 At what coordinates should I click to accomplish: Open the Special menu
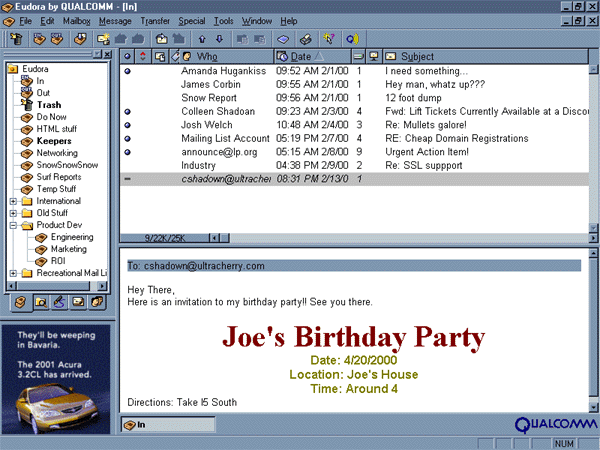[x=192, y=21]
